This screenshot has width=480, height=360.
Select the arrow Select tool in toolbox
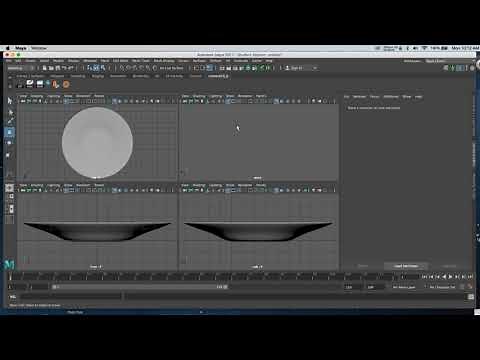point(10,100)
